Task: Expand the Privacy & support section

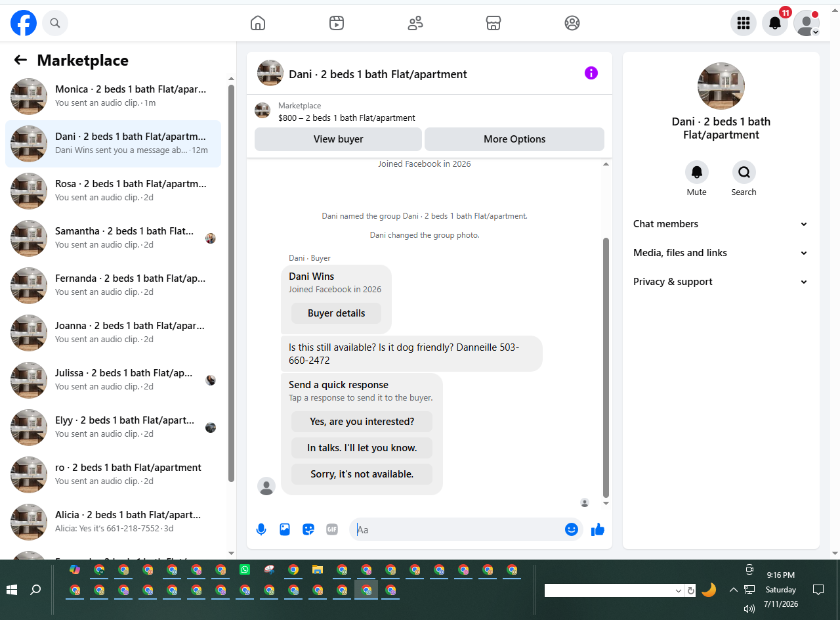Action: 721,282
